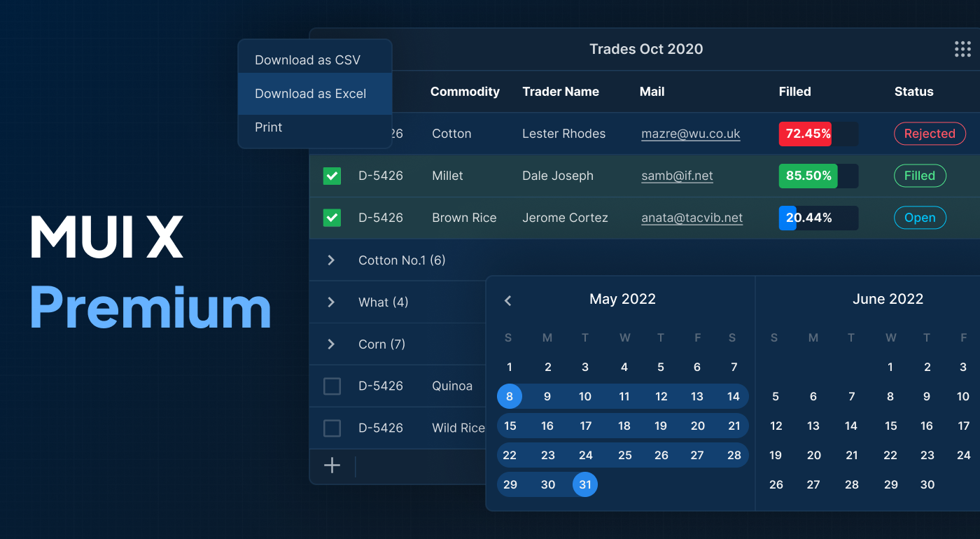Viewport: 980px width, 539px height.
Task: Go to previous month with left arrow
Action: (508, 300)
